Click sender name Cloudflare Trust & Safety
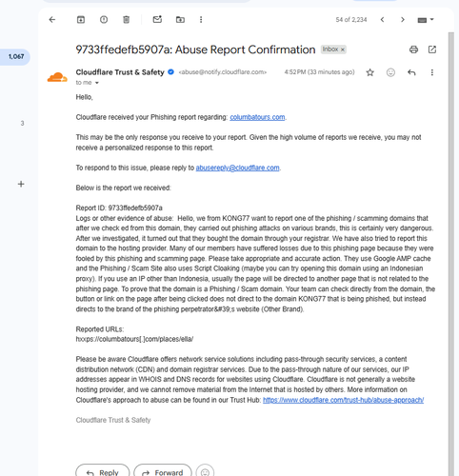 pos(120,72)
